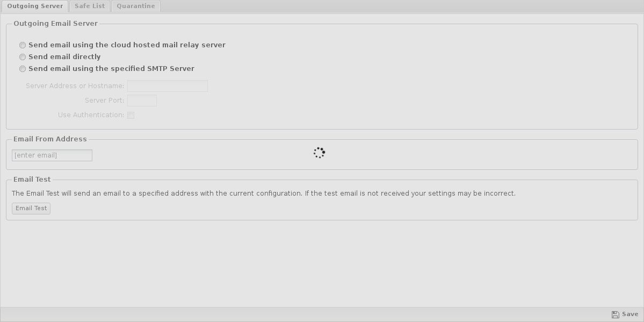
Task: Click the Save button label
Action: click(630, 314)
